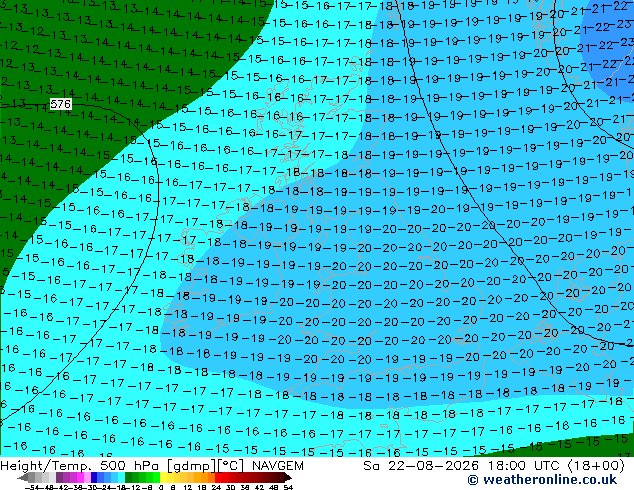Click the 'Sa 22-08-2026' date text

421,466
